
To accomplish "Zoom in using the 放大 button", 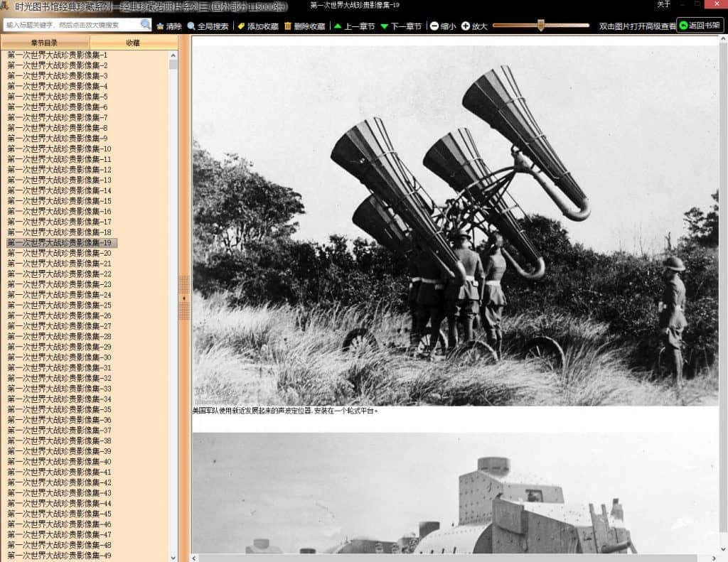I will click(x=474, y=26).
